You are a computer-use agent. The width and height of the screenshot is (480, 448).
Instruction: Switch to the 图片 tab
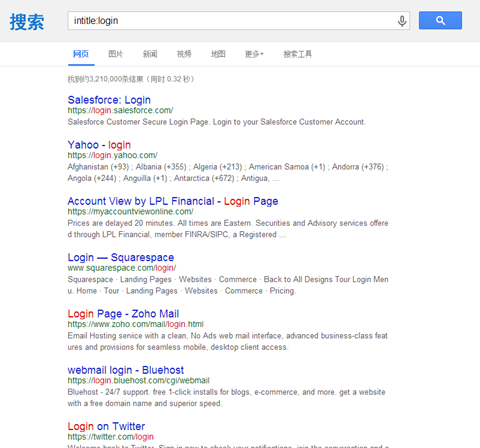click(x=116, y=54)
